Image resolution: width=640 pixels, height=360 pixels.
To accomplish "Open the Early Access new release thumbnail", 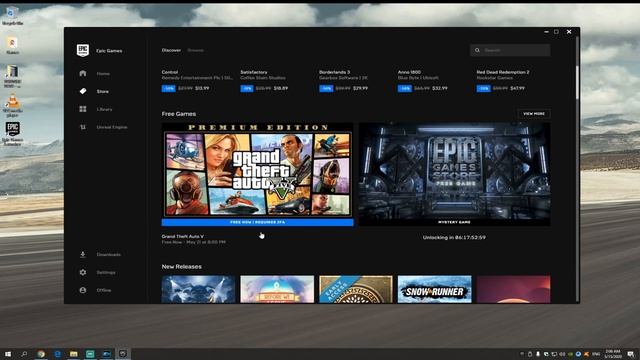I will coord(356,289).
